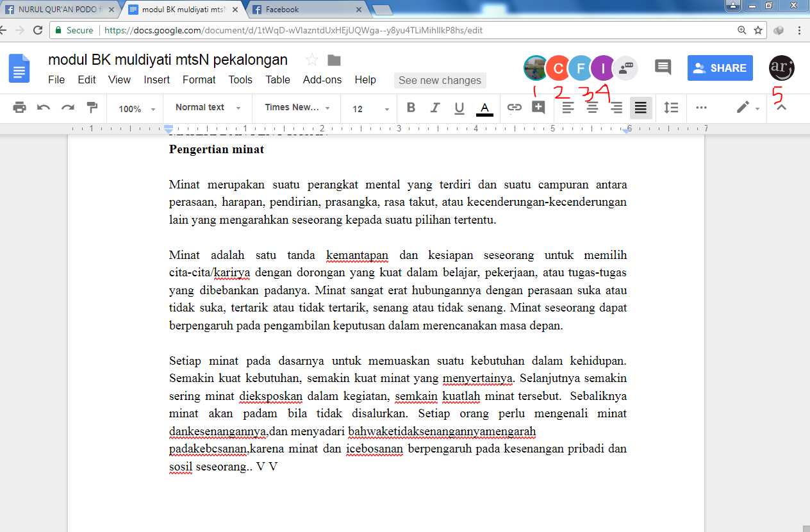
Task: Click the left indent marker on ruler
Action: click(x=169, y=129)
